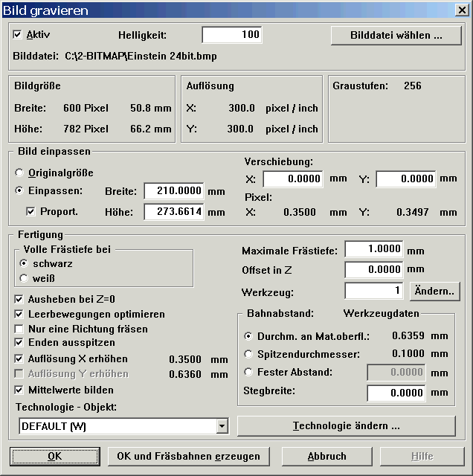473x476 pixels.
Task: Disable the Proport. checkbox
Action: point(30,211)
